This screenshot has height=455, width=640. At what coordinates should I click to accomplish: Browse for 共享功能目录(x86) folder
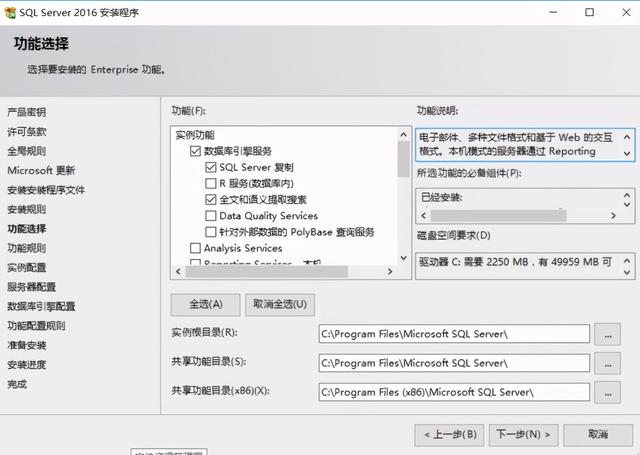[608, 392]
